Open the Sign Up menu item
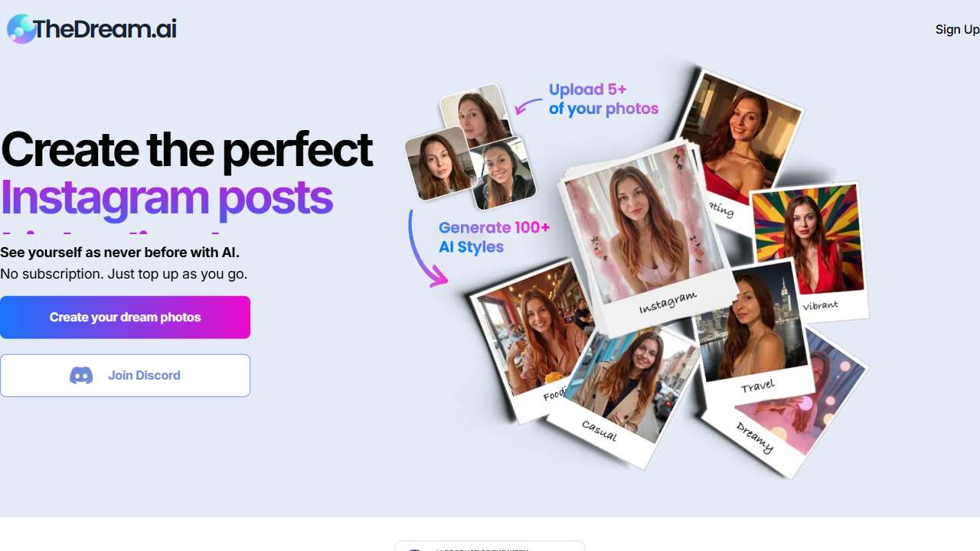This screenshot has width=980, height=551. (957, 29)
